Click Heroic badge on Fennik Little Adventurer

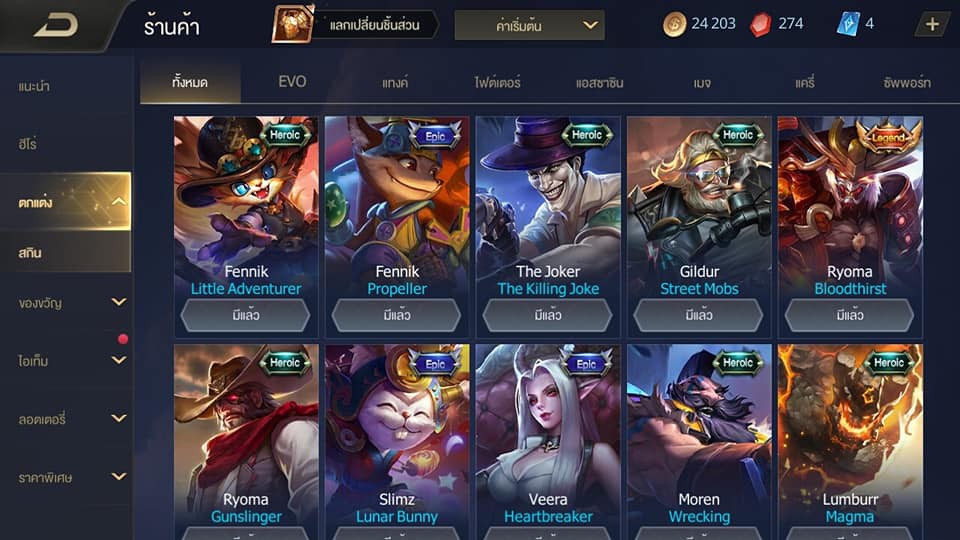[x=285, y=135]
